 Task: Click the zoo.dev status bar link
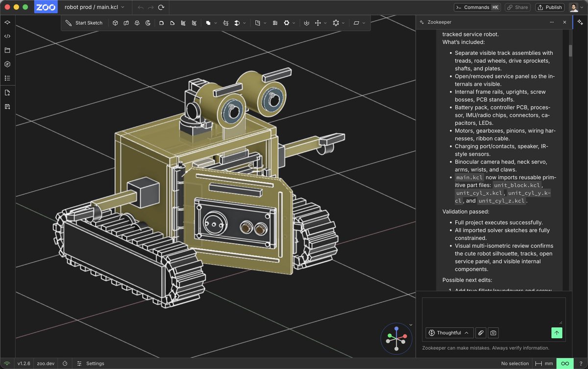(x=46, y=364)
